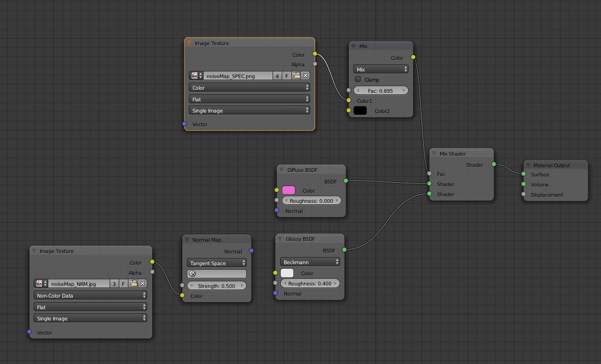This screenshot has width=601, height=364.
Task: Collapse the Mix Shader node
Action: 434,154
